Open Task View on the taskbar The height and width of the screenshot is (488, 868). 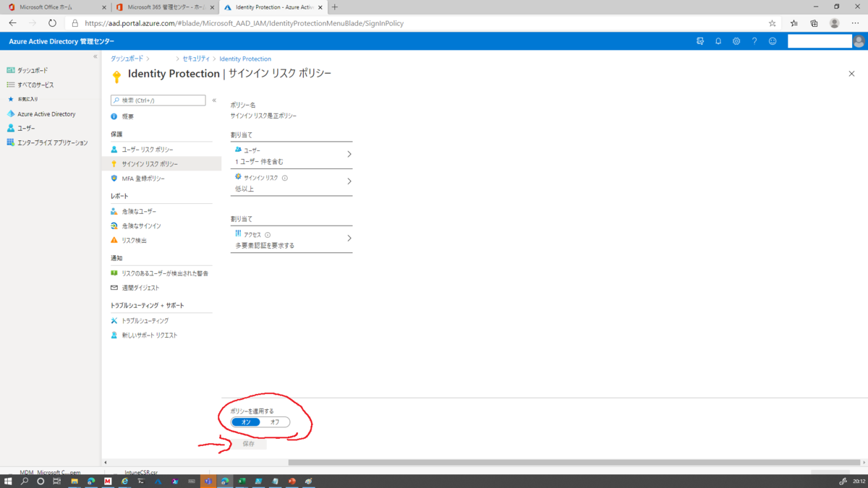[x=56, y=481]
